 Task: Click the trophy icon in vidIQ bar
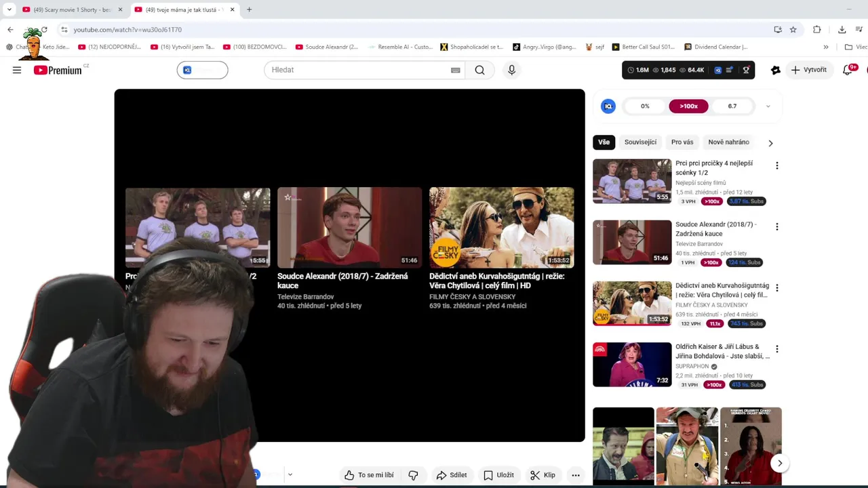[x=746, y=70]
